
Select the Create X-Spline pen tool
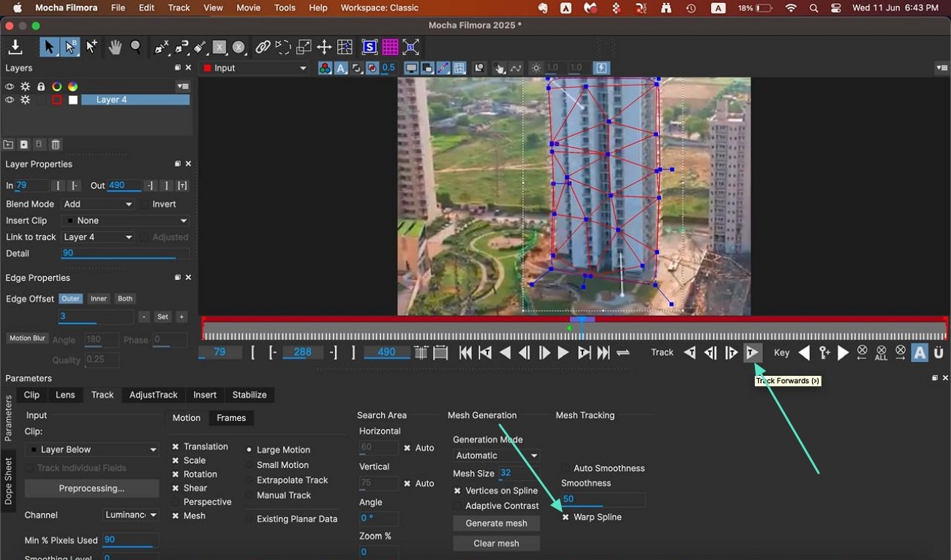click(x=161, y=48)
